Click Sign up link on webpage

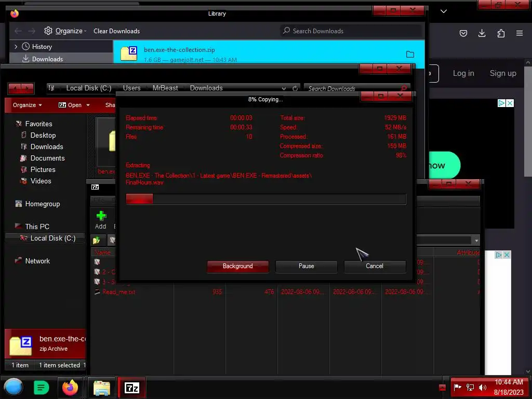click(x=503, y=73)
